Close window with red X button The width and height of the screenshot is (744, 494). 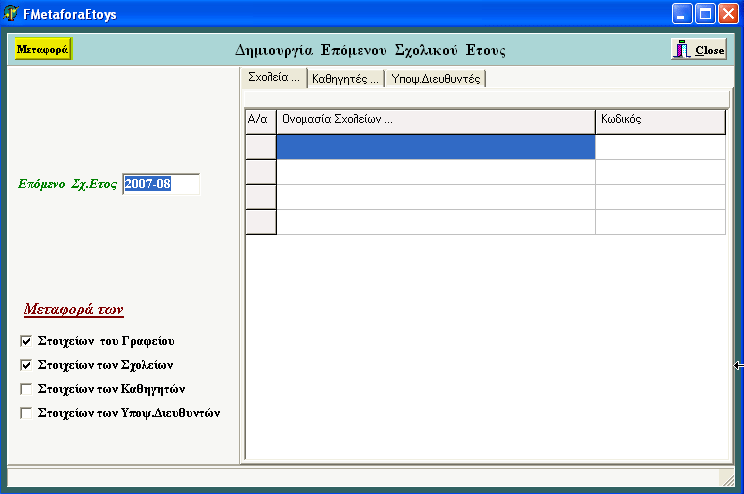[x=727, y=14]
